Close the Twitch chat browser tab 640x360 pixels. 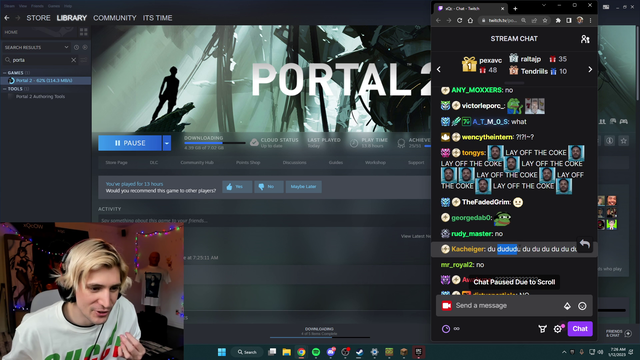pyautogui.click(x=502, y=8)
